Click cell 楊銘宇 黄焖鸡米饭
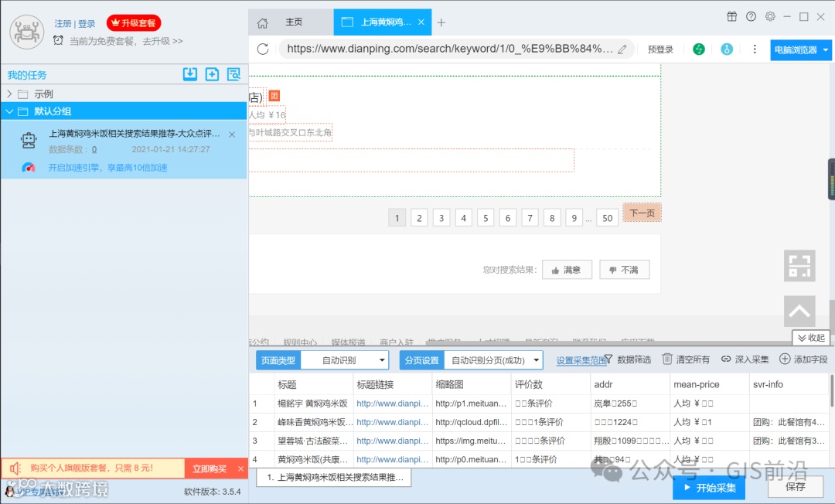The height and width of the screenshot is (504, 835). pos(312,404)
